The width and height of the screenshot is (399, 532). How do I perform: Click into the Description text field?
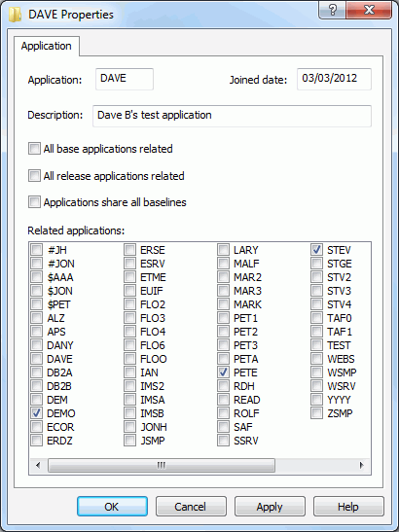[232, 116]
